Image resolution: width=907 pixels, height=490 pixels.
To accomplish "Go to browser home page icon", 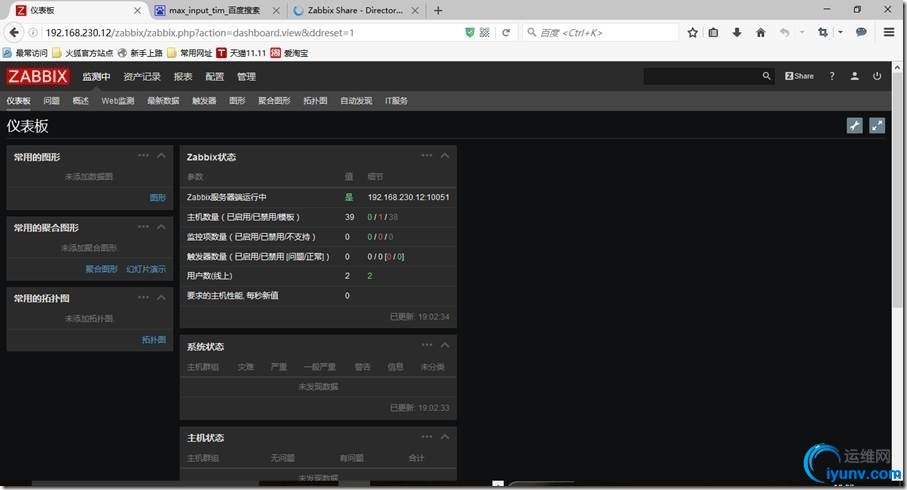I will coord(761,33).
